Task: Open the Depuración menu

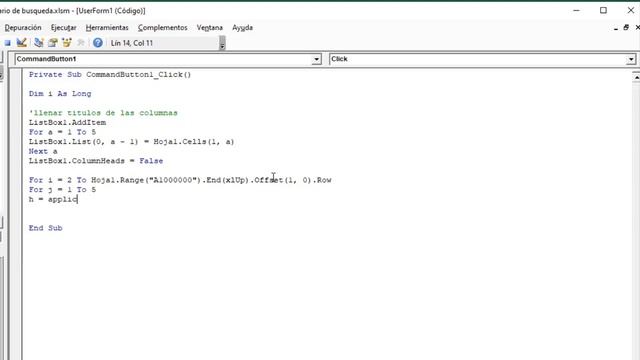Action: tap(23, 28)
